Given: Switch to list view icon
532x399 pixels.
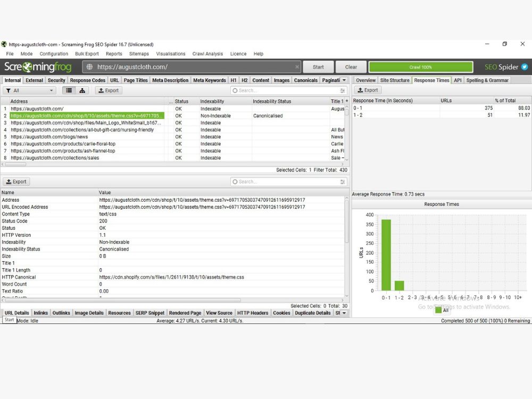Looking at the screenshot, I should point(69,90).
